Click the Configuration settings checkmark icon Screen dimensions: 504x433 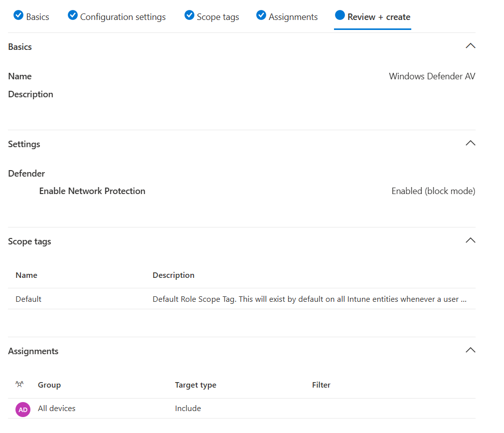tap(72, 15)
